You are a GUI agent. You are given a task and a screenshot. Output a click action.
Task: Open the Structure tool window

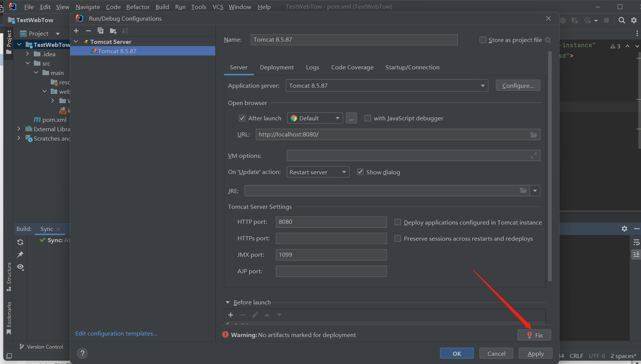(9, 277)
